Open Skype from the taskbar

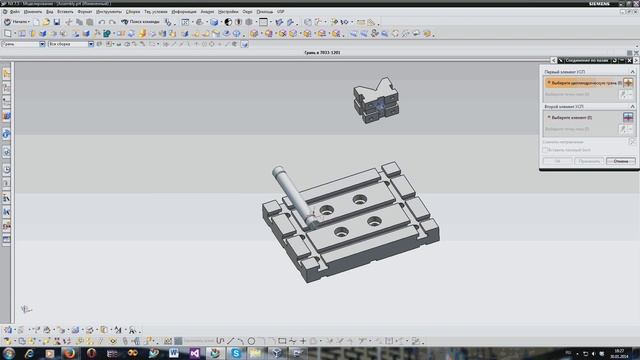click(236, 353)
